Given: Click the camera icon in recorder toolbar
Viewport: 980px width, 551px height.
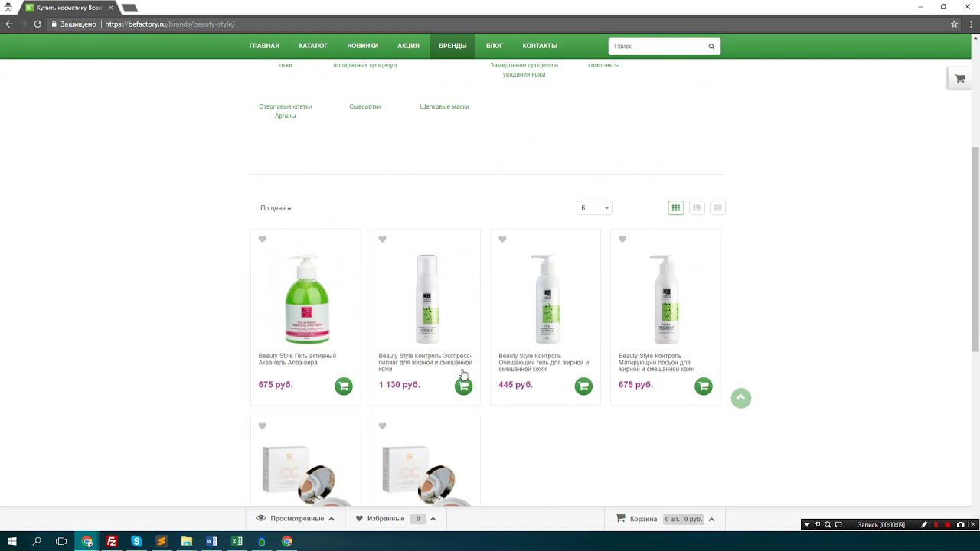Looking at the screenshot, I should click(960, 525).
